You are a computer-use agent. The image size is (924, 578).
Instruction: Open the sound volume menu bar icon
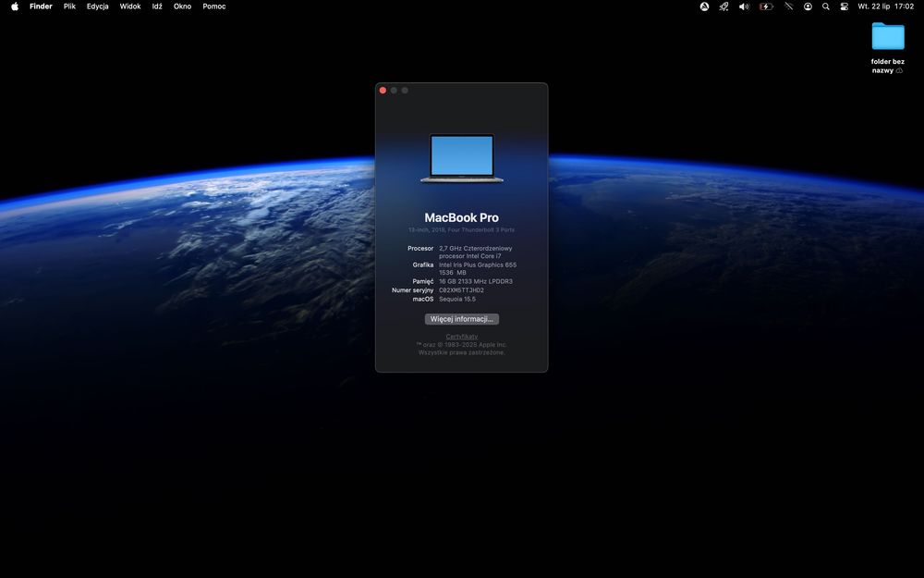coord(744,6)
